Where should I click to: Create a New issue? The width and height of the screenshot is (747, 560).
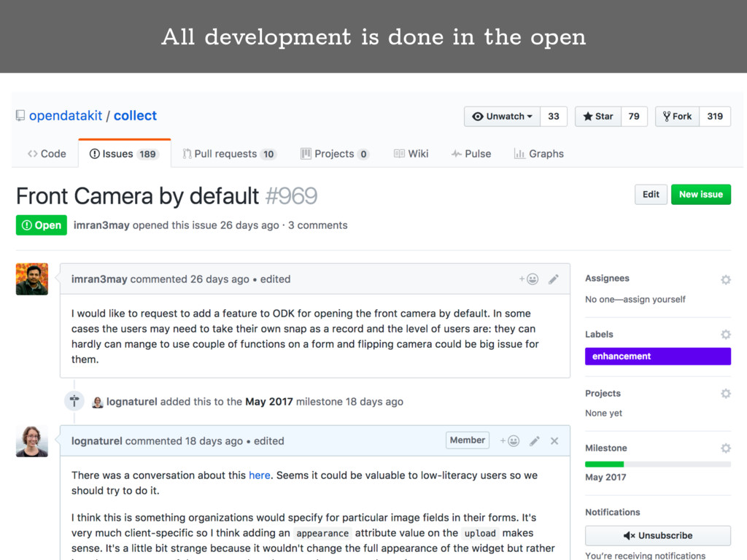701,194
